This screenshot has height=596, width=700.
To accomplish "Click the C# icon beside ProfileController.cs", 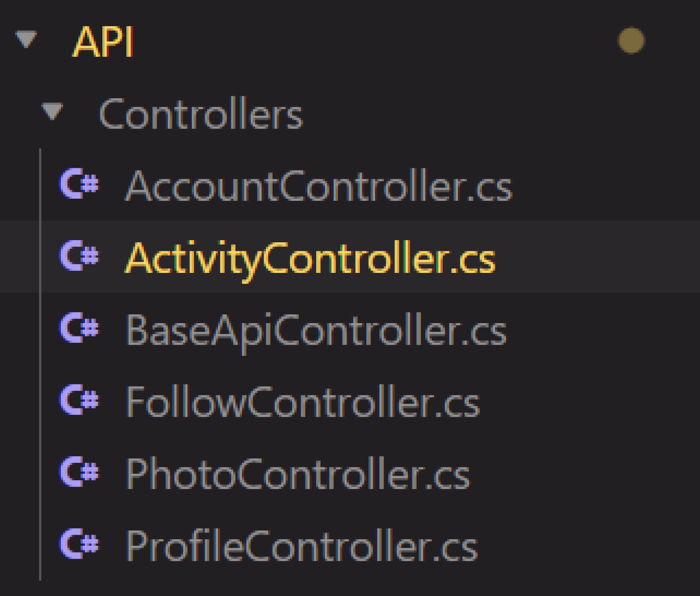I will click(79, 544).
